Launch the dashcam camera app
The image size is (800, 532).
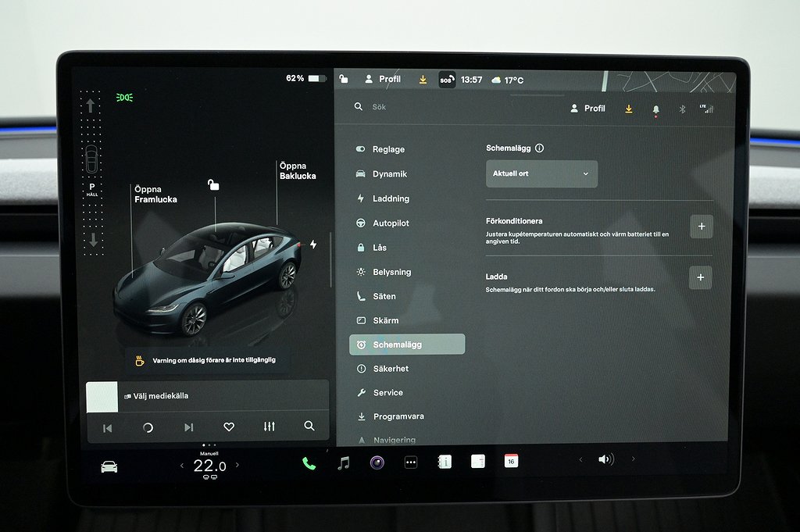point(377,462)
